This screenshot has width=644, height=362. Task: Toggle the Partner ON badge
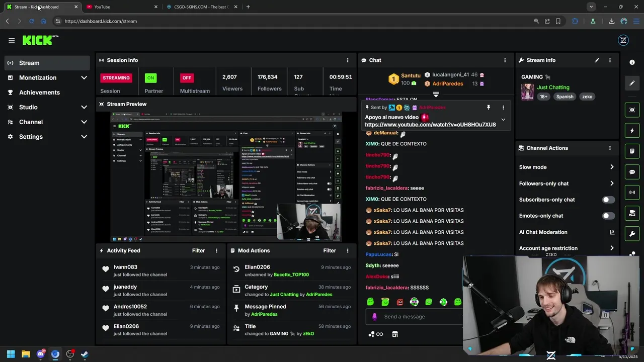150,78
